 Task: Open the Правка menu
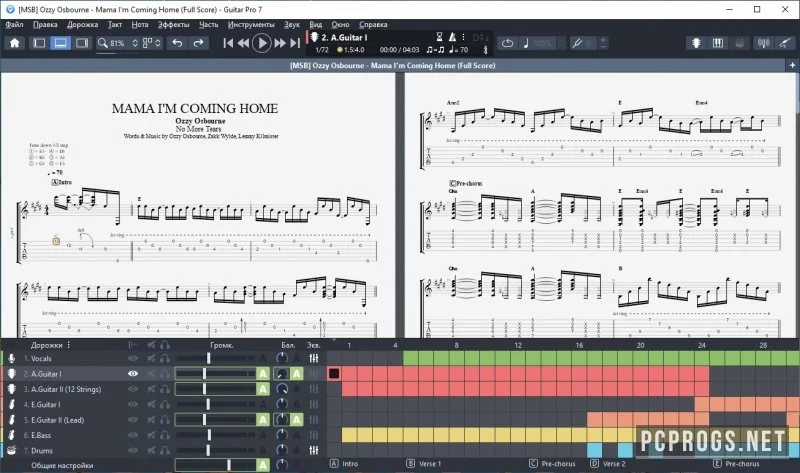(x=45, y=24)
